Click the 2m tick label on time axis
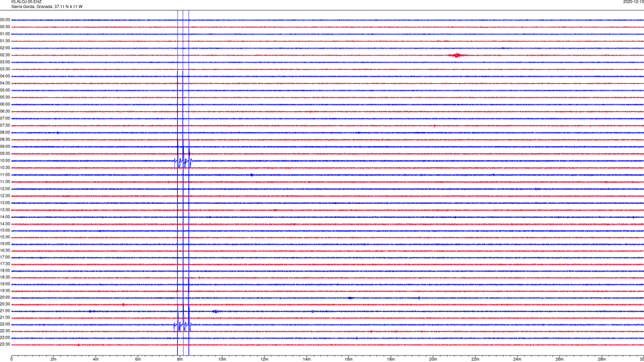 (x=54, y=359)
